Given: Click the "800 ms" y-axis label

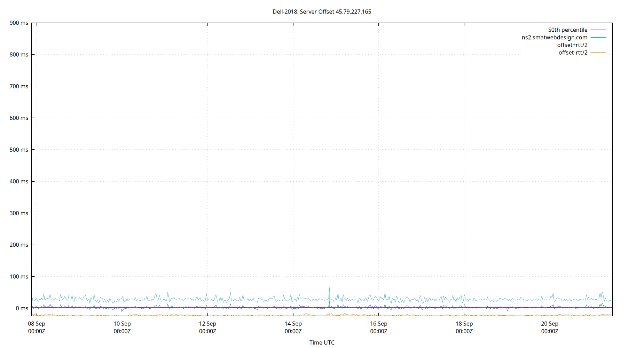Looking at the screenshot, I should tap(19, 55).
